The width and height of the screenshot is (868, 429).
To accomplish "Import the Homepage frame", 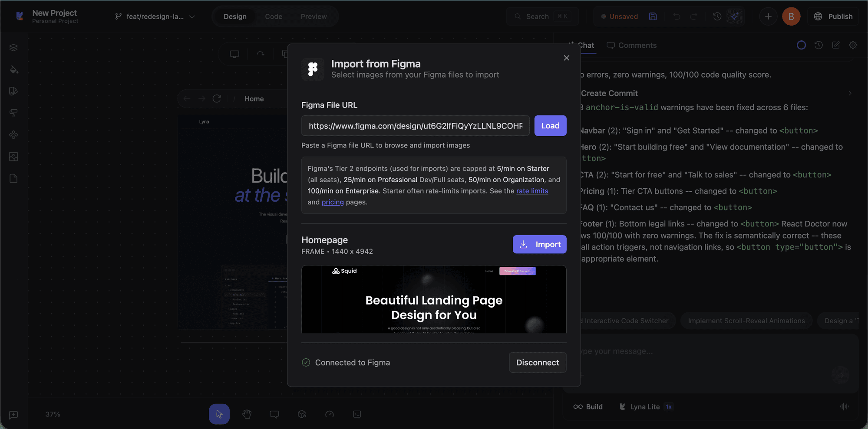I will tap(539, 244).
